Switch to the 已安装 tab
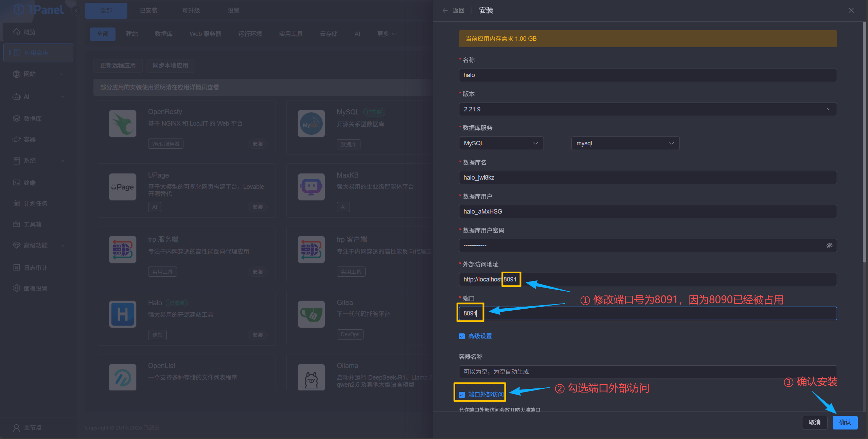Screen dimensions: 868x439 (148, 10)
